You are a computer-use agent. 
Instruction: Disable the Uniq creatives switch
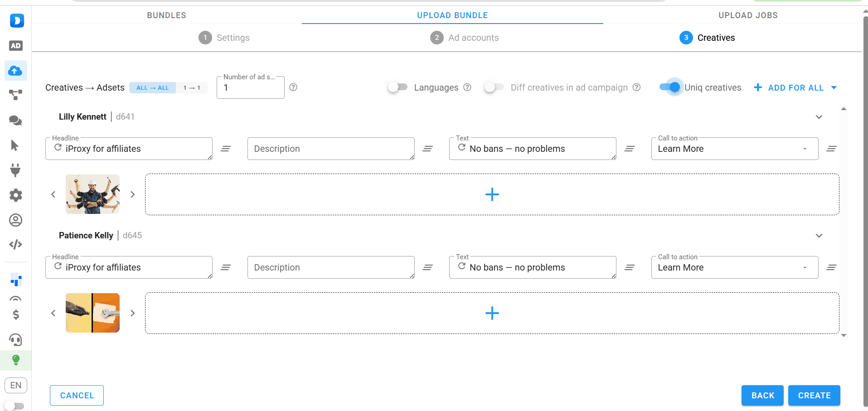(x=670, y=87)
